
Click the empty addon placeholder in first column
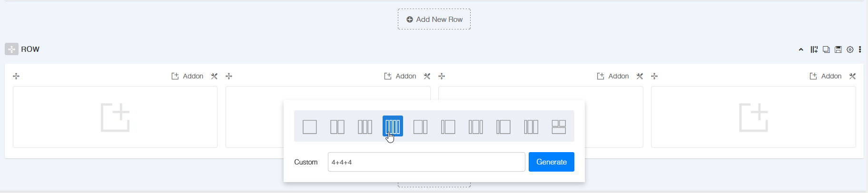115,117
